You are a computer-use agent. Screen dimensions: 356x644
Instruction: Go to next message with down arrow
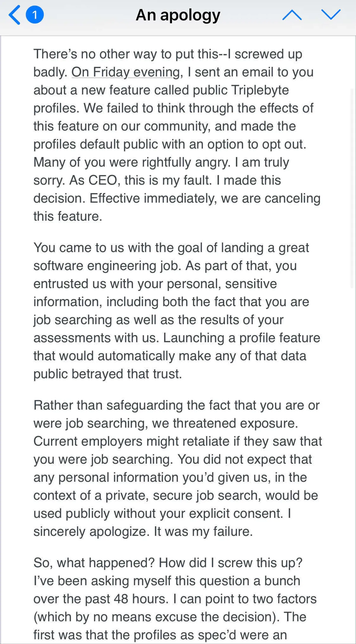pos(330,14)
